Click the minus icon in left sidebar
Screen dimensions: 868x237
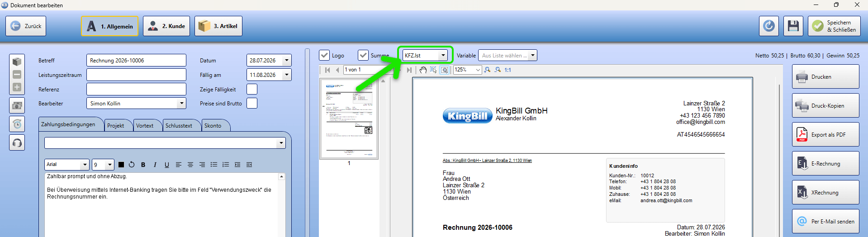17,74
